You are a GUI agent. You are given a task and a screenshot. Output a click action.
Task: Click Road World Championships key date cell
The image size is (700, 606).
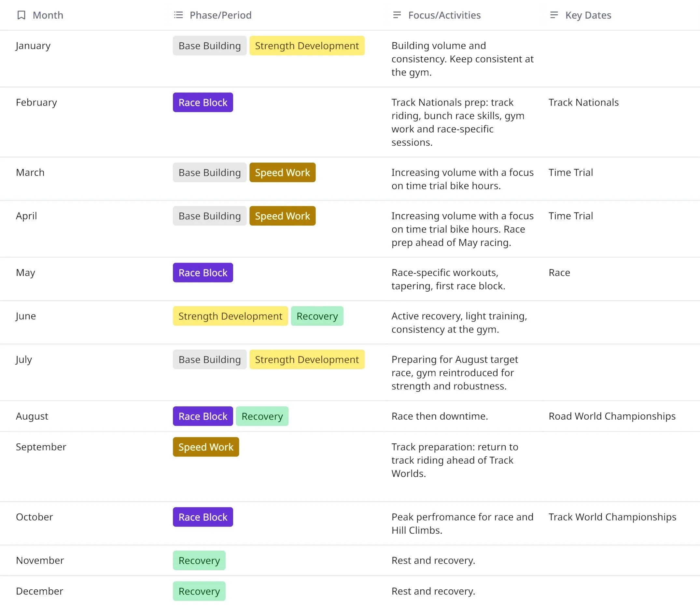tap(612, 416)
